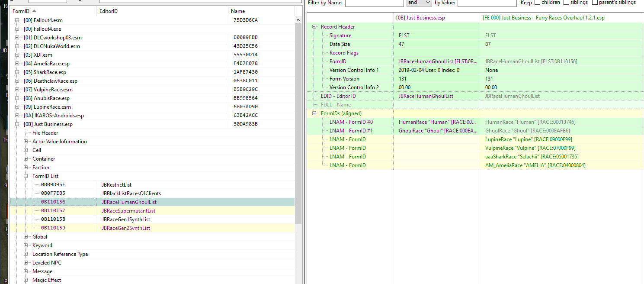Expand the [02] DLCNukaWorld.esm node
The width and height of the screenshot is (644, 284).
click(17, 46)
